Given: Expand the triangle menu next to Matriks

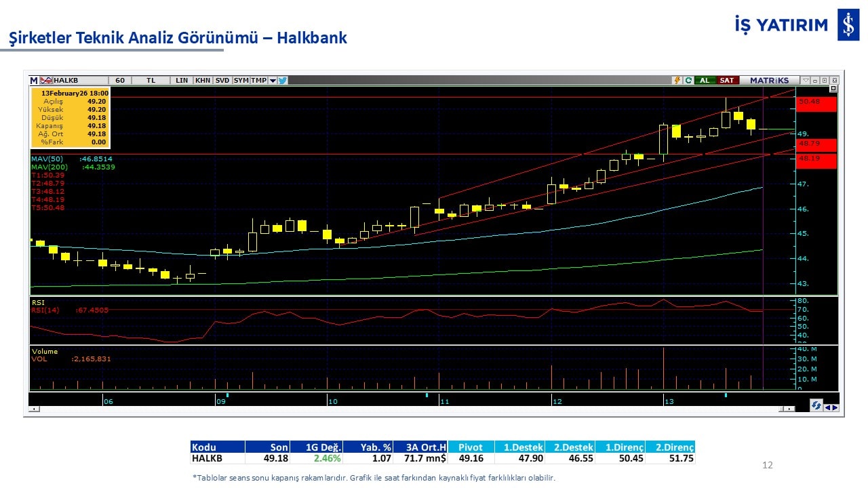Looking at the screenshot, I should point(806,80).
